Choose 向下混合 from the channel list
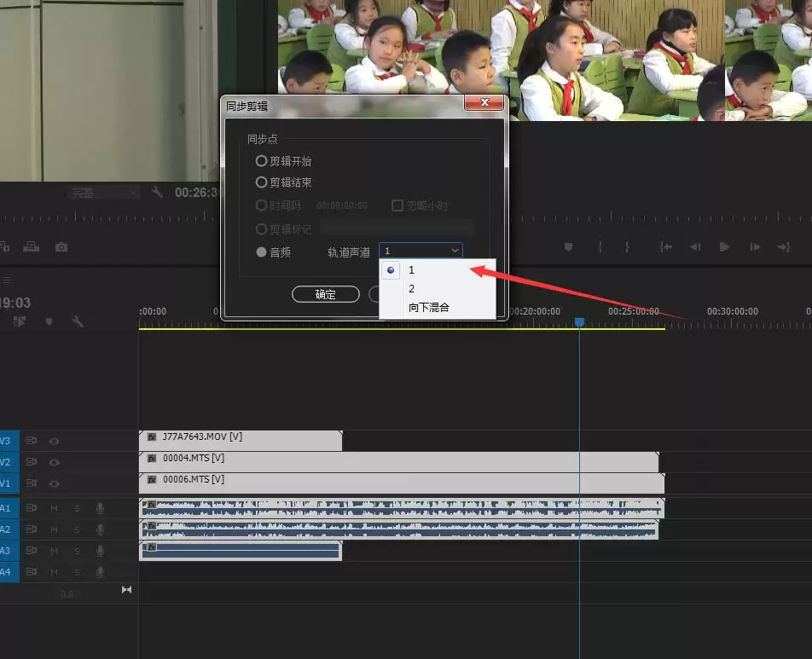812x659 pixels. 428,307
